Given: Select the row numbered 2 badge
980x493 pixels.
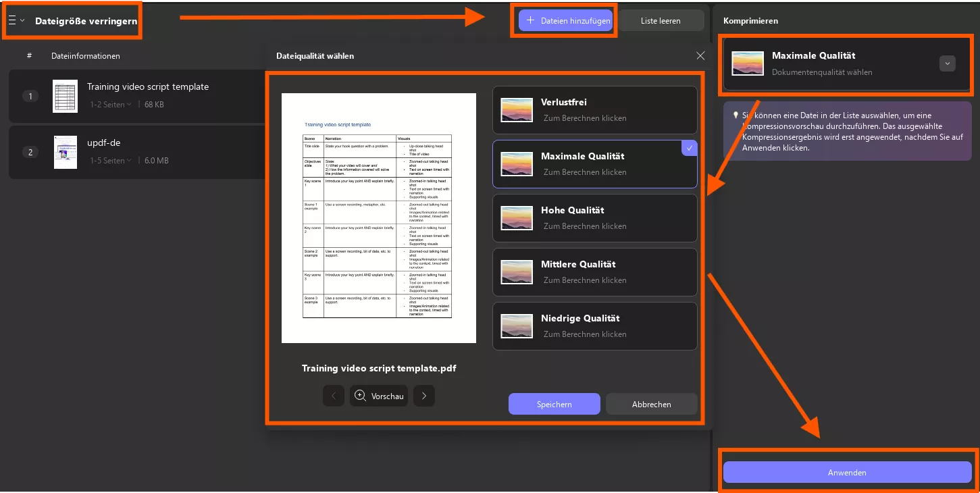Looking at the screenshot, I should pos(30,152).
